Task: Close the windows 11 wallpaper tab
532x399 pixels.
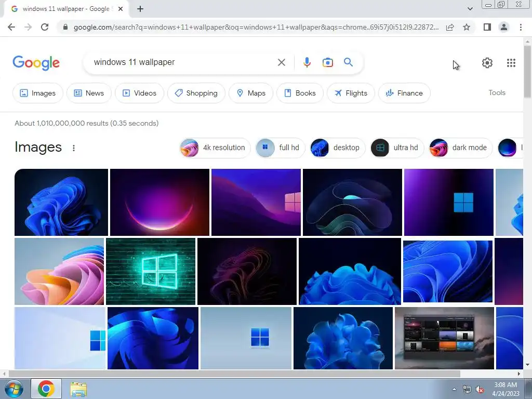Action: tap(121, 9)
